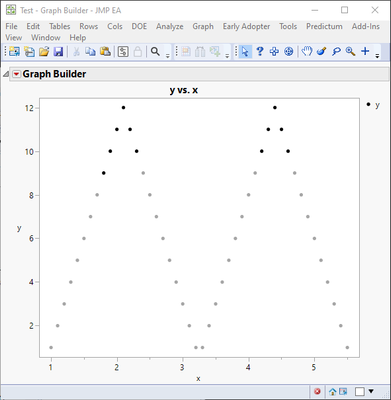Click the JMP application icon in title bar
The width and height of the screenshot is (391, 400).
pyautogui.click(x=11, y=10)
